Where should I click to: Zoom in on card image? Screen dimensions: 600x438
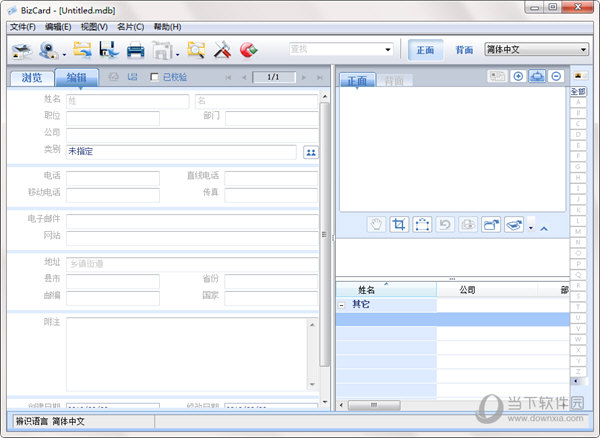pyautogui.click(x=518, y=76)
